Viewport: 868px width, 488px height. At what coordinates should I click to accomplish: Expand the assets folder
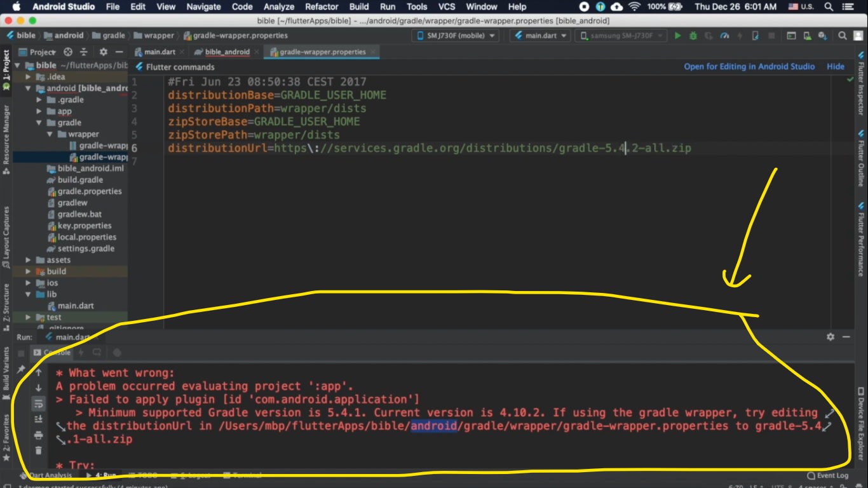coord(29,260)
